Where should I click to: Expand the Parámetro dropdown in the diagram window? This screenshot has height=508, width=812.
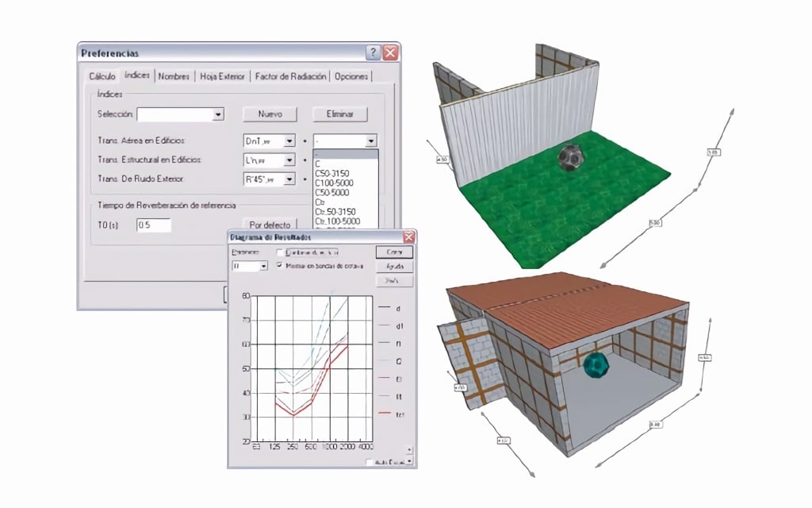[263, 267]
